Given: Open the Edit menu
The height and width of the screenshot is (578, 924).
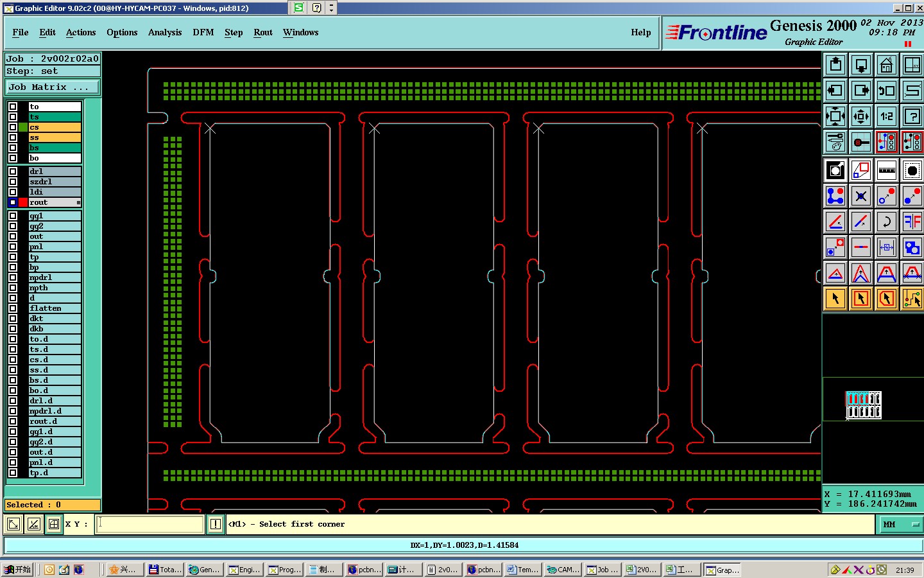Looking at the screenshot, I should coord(47,32).
